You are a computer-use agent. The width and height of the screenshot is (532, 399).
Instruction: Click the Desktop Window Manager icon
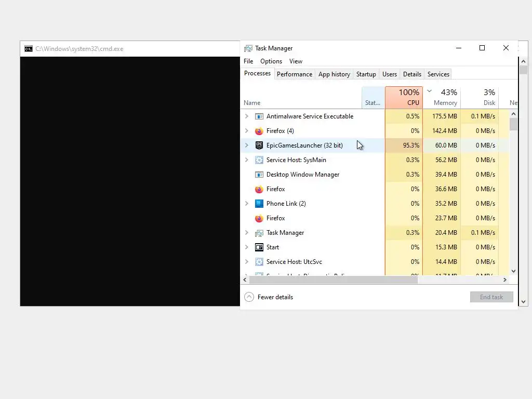point(259,175)
